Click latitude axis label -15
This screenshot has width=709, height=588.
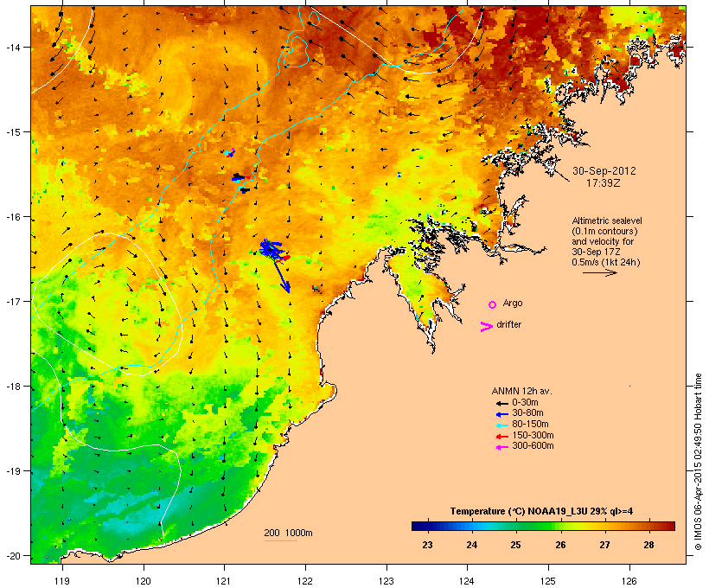pyautogui.click(x=13, y=132)
